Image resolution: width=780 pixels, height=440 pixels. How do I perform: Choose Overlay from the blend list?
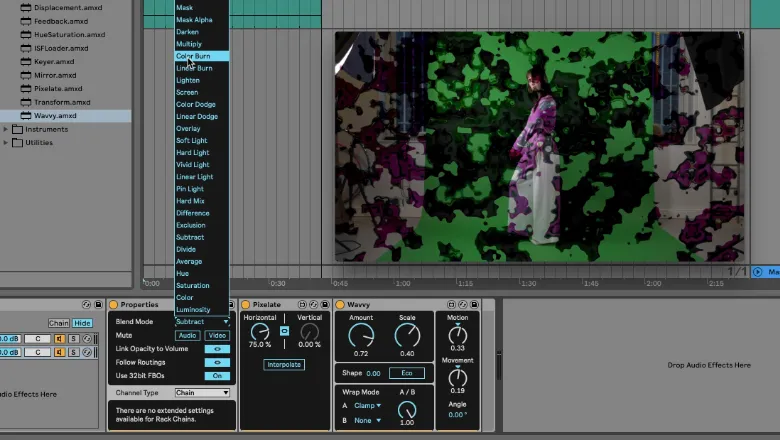tap(189, 129)
